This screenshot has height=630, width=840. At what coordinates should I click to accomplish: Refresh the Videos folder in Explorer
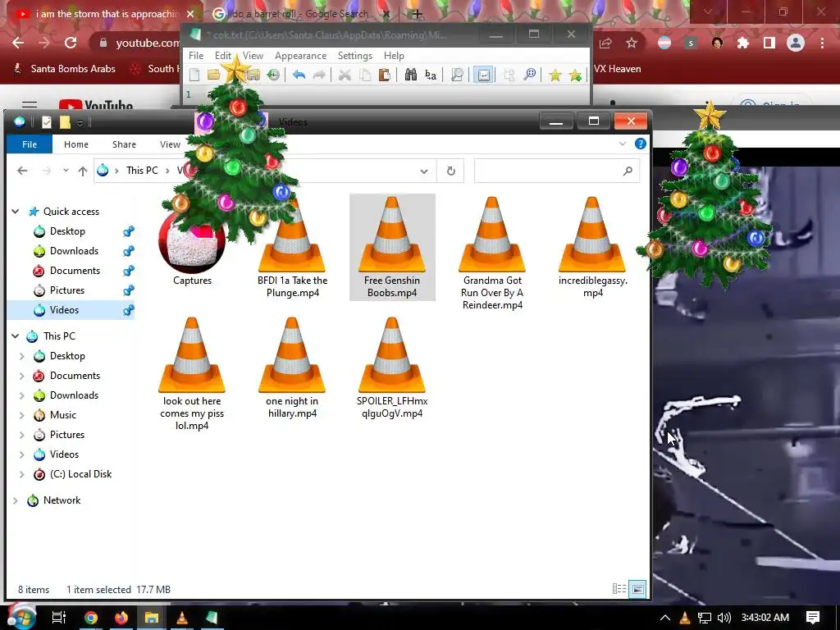(451, 171)
